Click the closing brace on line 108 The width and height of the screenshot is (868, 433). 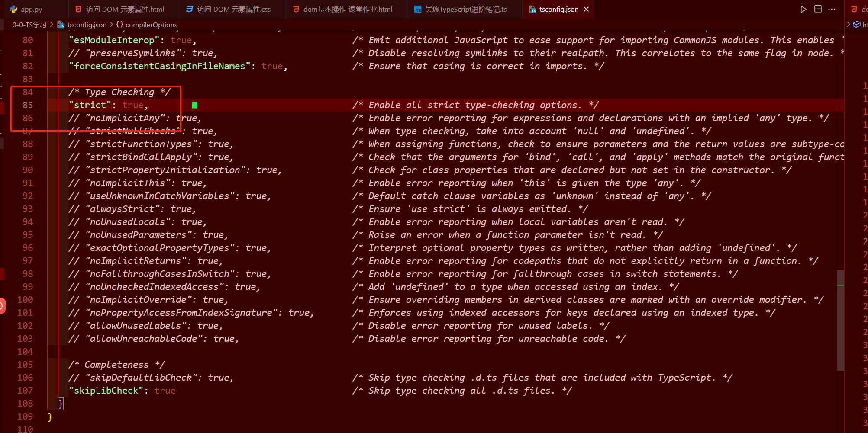(61, 404)
